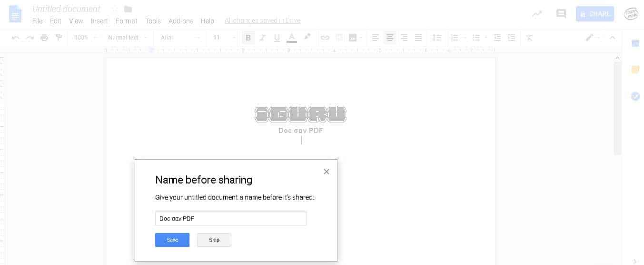Viewport: 644px width, 265px height.
Task: Open the Keep notes side panel icon
Action: 635,70
